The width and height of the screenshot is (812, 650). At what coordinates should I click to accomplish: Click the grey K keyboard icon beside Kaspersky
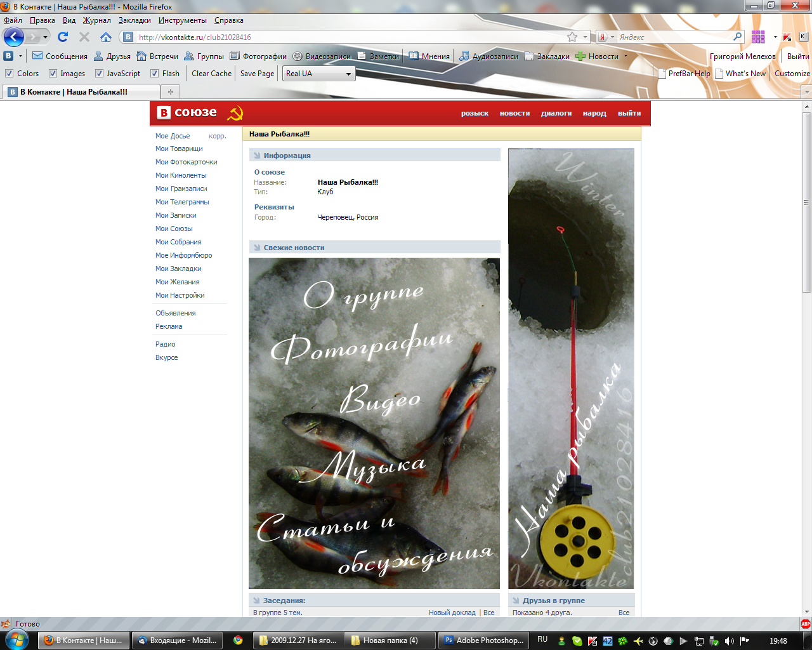click(802, 37)
